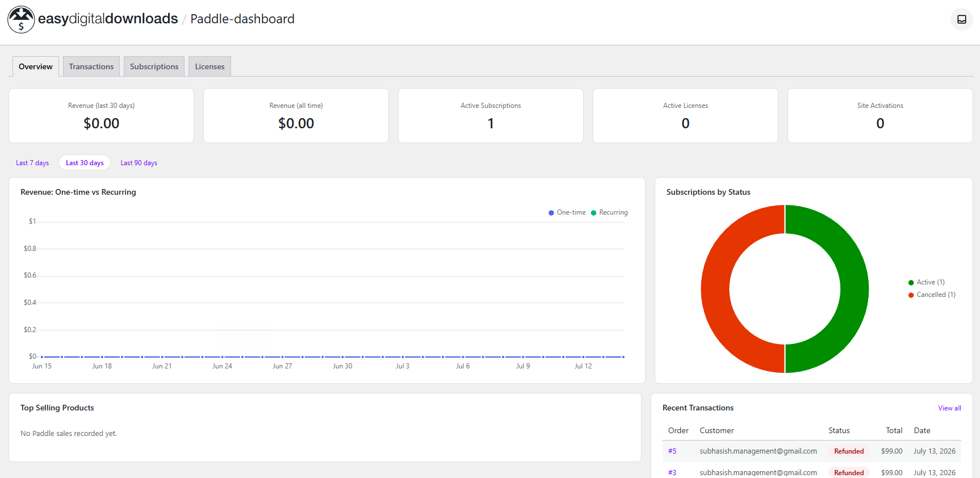
Task: Toggle the Cancelled (1) legend entry
Action: point(932,295)
